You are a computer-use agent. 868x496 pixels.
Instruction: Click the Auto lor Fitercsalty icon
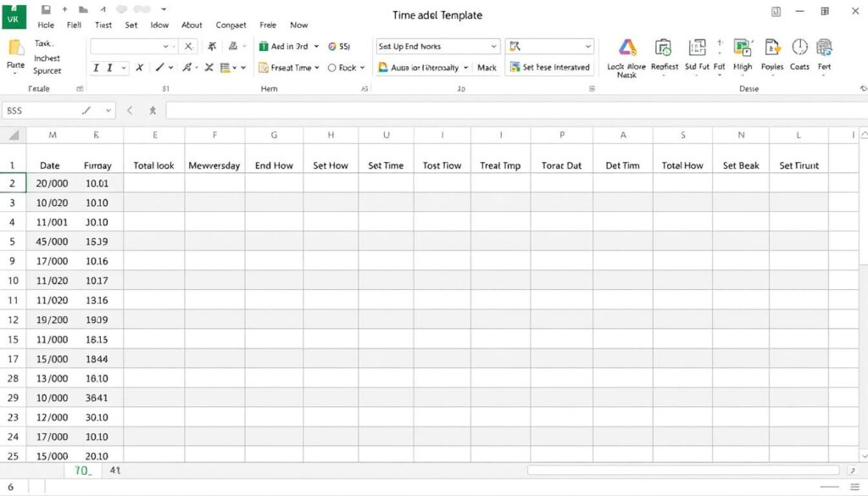tap(382, 68)
